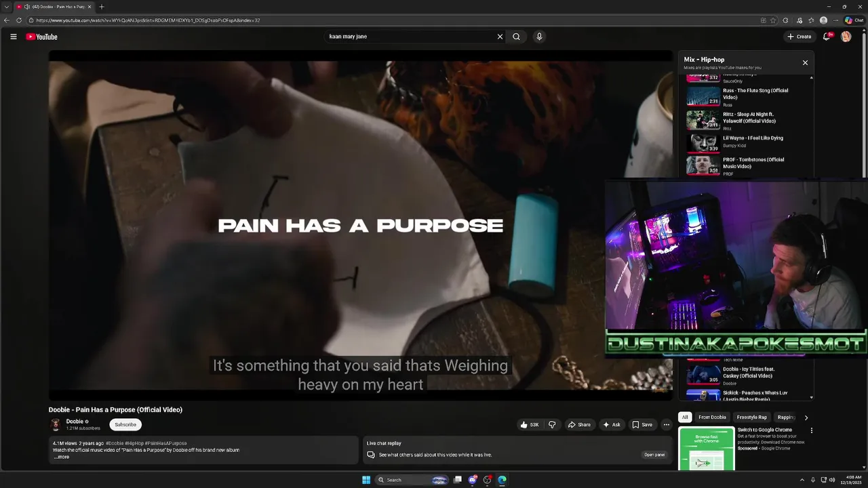Play Russ - The Flute Song from mix
This screenshot has width=868, height=488.
[749, 97]
